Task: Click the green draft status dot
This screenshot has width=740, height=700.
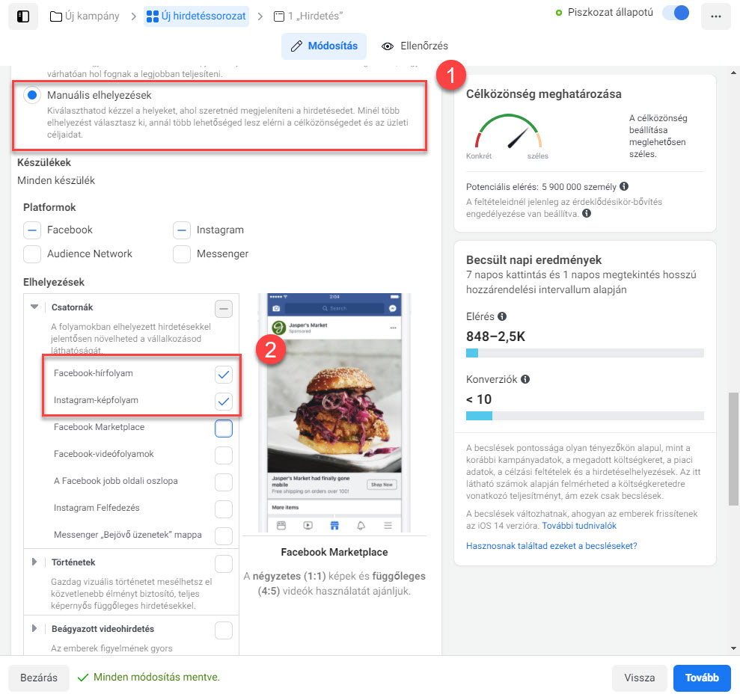Action: [559, 13]
